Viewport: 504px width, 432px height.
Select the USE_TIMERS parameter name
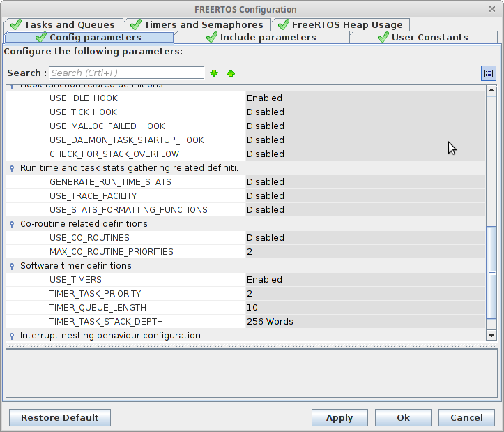(x=75, y=279)
